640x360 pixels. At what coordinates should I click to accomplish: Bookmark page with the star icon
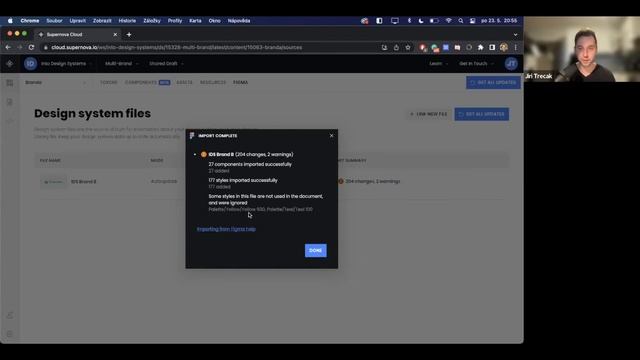[408, 47]
